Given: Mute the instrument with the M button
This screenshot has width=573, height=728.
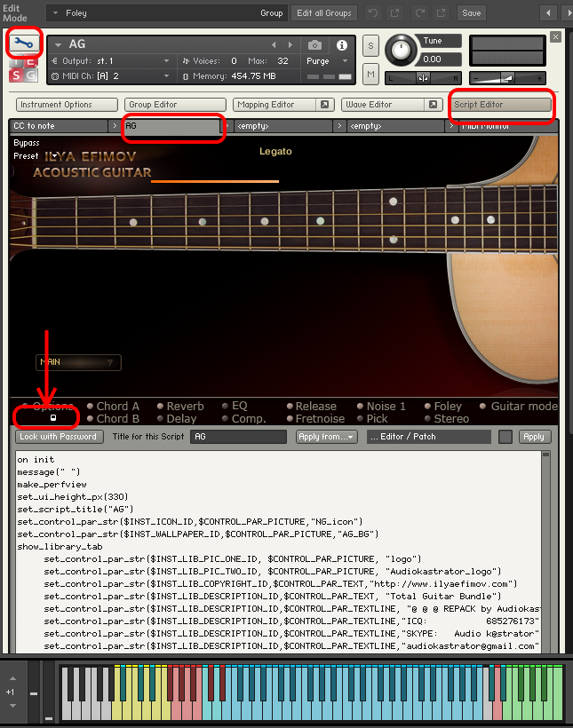Looking at the screenshot, I should (x=370, y=75).
